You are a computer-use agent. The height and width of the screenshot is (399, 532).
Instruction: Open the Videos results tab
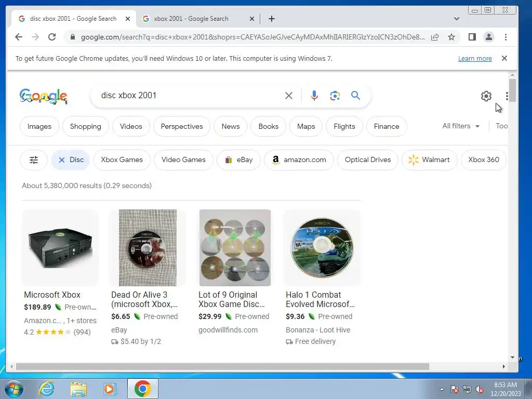[x=131, y=126]
